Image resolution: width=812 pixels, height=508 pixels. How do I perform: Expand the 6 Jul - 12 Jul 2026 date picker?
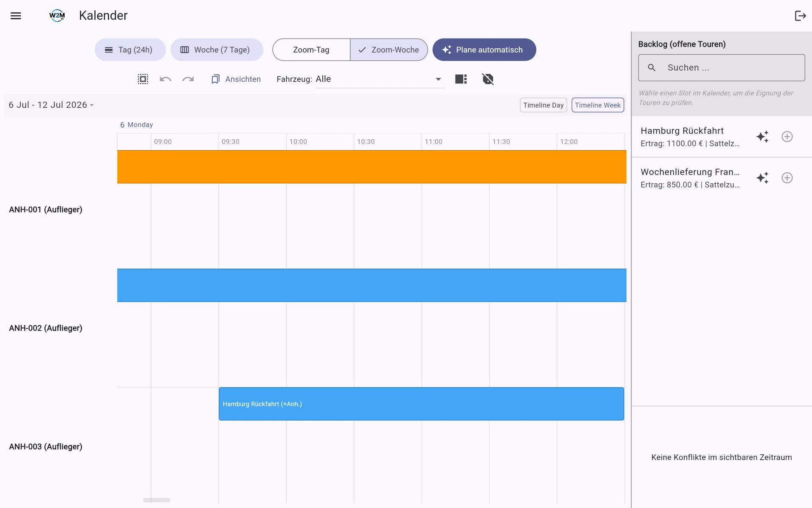(51, 105)
